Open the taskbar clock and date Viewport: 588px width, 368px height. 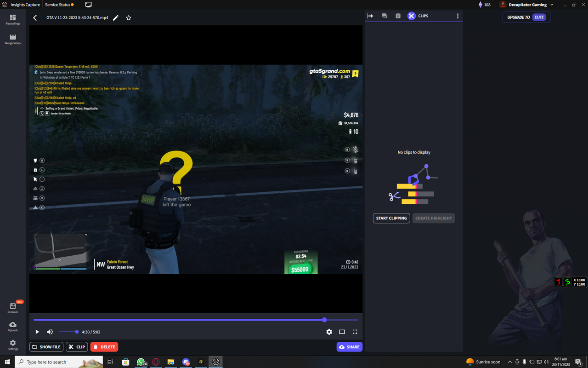pos(561,362)
